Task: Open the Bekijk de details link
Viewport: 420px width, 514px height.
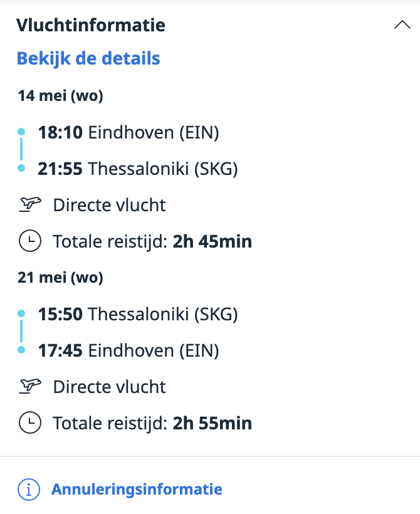Action: coord(88,58)
